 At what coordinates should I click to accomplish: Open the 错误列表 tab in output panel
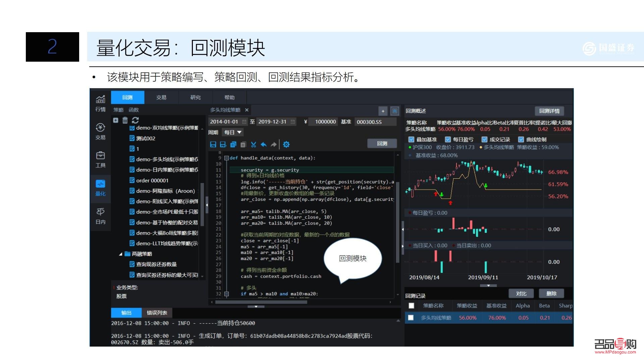(158, 312)
